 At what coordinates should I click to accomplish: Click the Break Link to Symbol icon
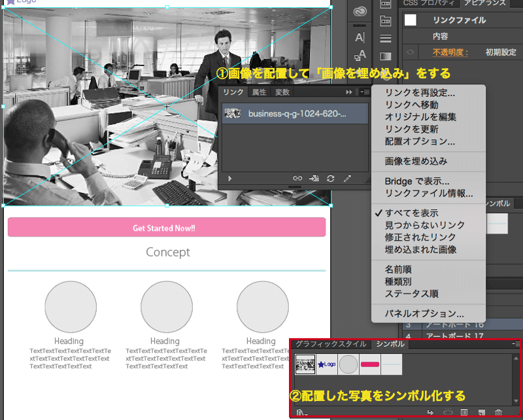(448, 412)
